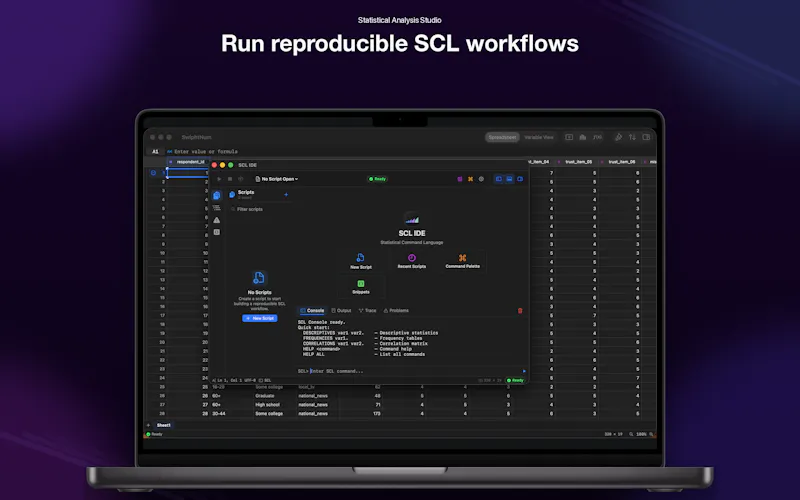This screenshot has height=500, width=800.
Task: Click the Ready indicator in SCL IDE status bar
Action: (515, 381)
